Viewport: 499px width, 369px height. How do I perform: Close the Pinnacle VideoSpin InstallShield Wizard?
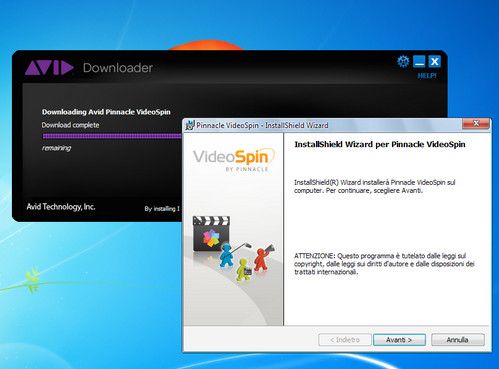476,124
